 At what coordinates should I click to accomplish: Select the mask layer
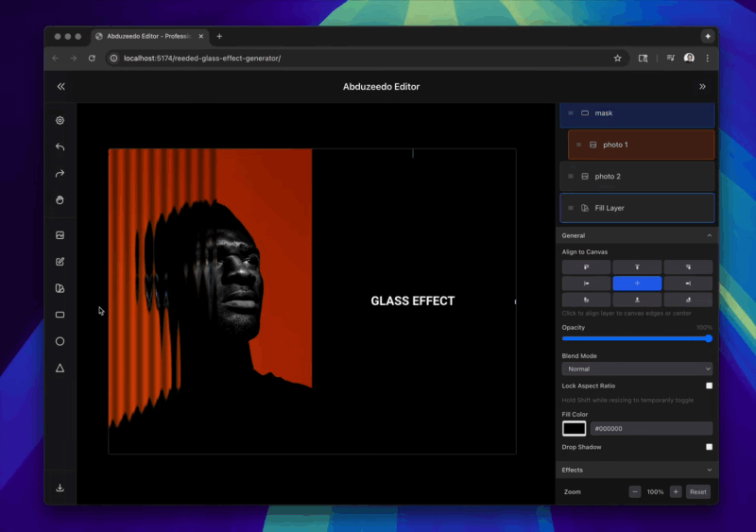coord(637,113)
